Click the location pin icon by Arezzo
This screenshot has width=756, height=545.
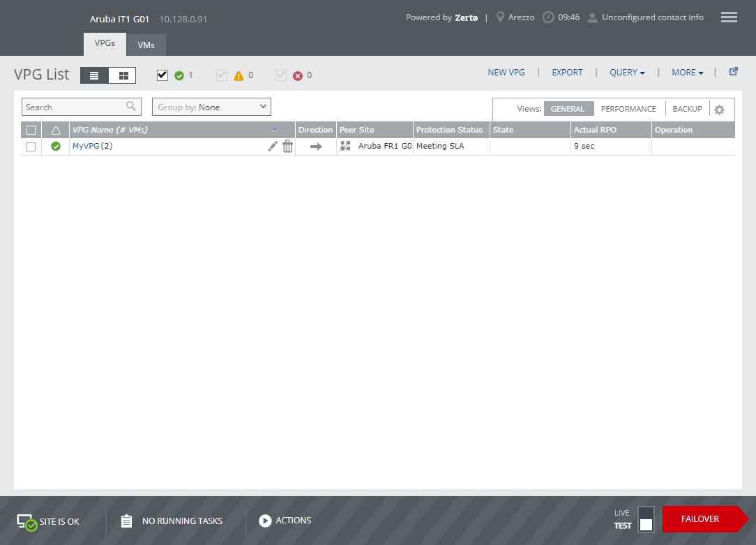[x=500, y=17]
